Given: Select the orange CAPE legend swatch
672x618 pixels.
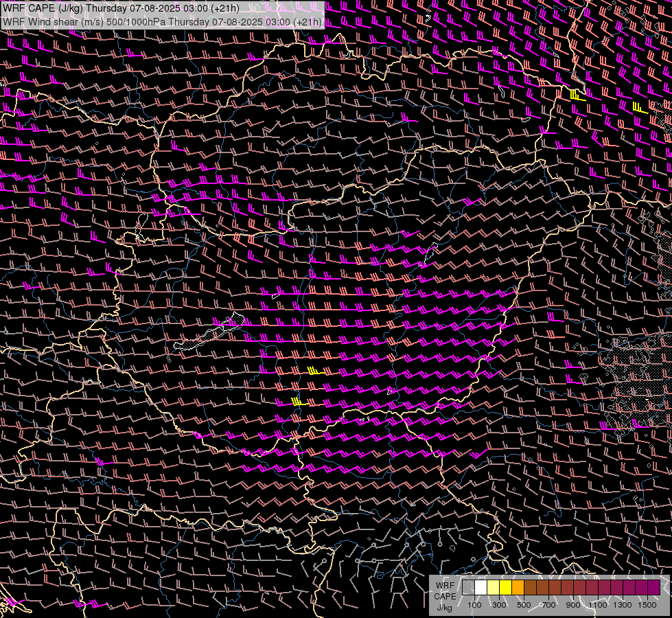Looking at the screenshot, I should (518, 587).
